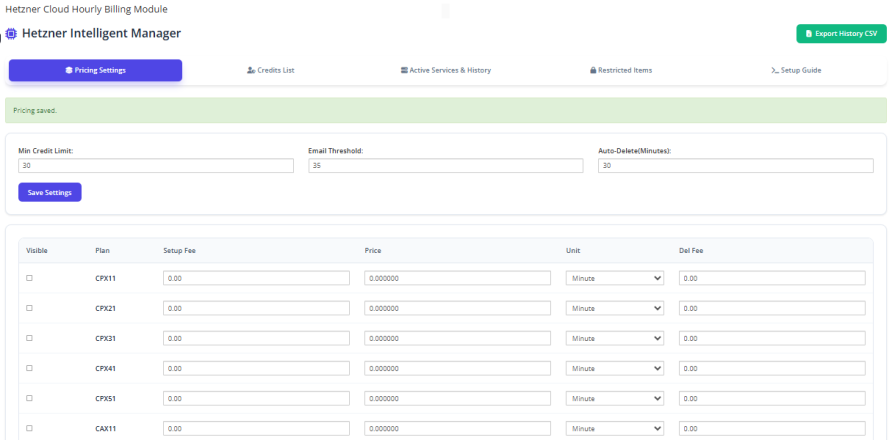Open the Pricing Settings tab

click(96, 71)
